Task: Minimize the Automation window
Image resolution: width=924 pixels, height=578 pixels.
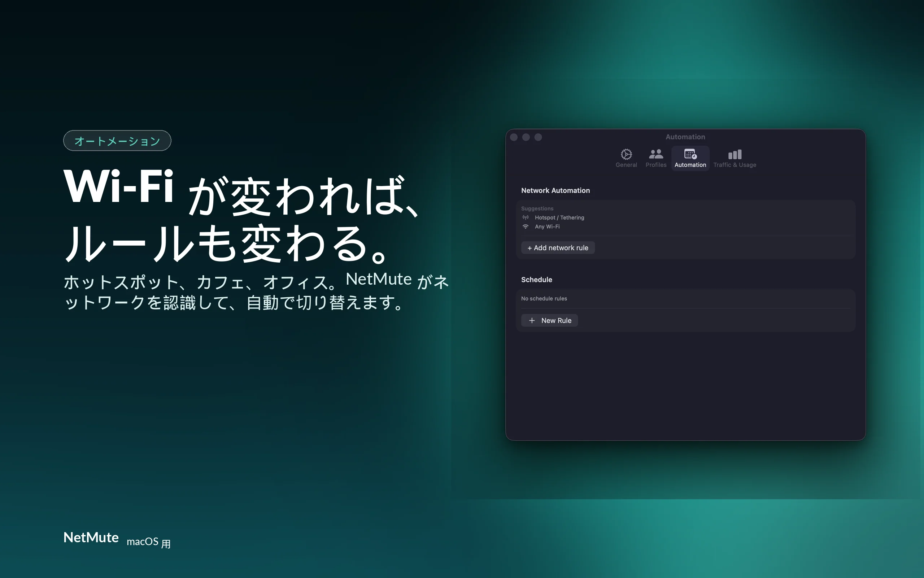Action: coord(526,137)
